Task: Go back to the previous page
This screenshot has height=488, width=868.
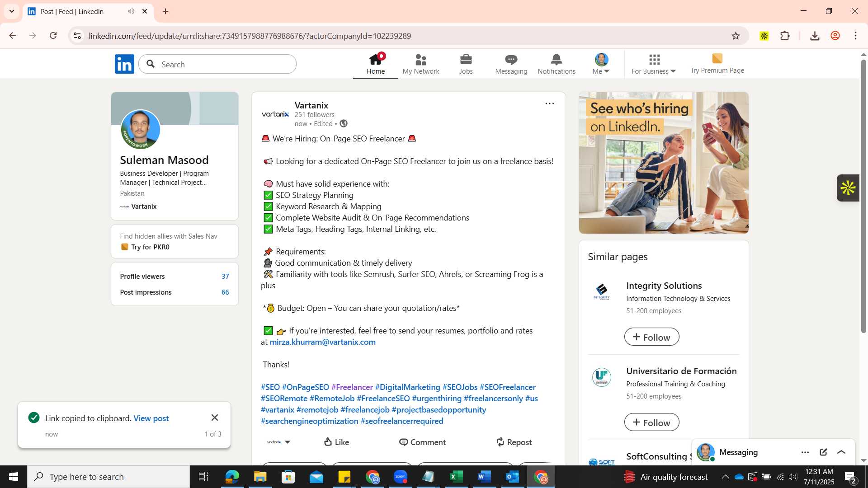Action: [12, 36]
